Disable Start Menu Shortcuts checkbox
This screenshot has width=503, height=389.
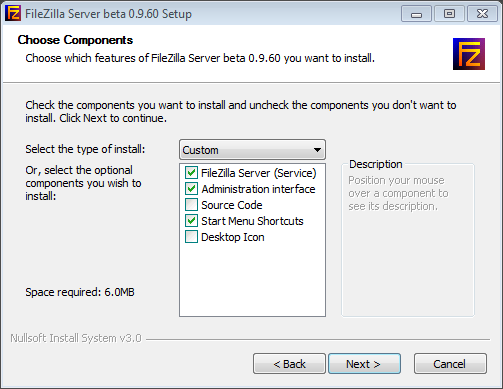click(x=191, y=221)
